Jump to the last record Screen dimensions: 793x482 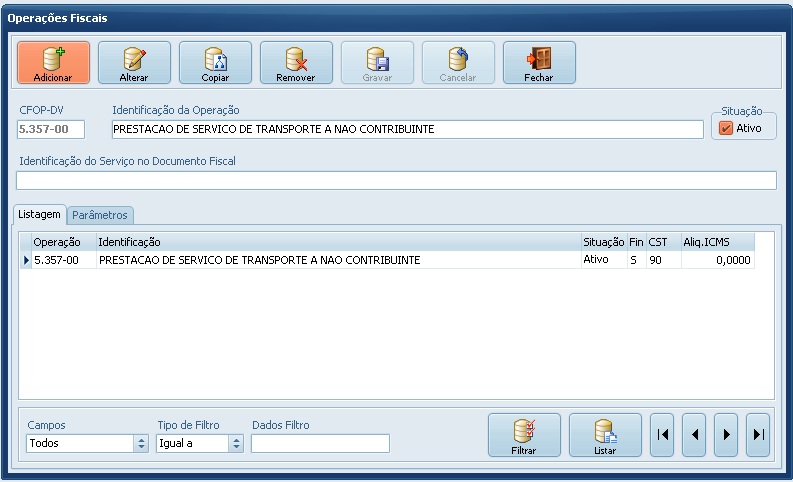click(x=758, y=435)
